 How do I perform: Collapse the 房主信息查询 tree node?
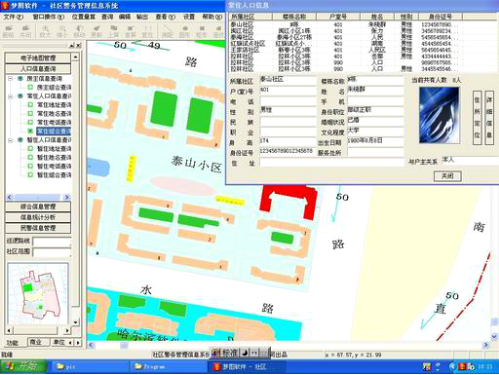click(10, 79)
